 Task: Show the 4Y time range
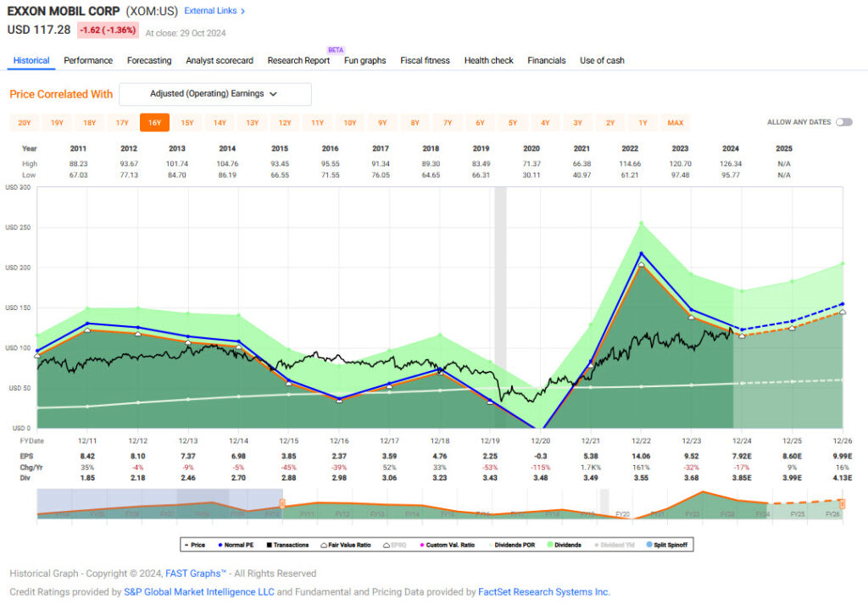click(545, 123)
